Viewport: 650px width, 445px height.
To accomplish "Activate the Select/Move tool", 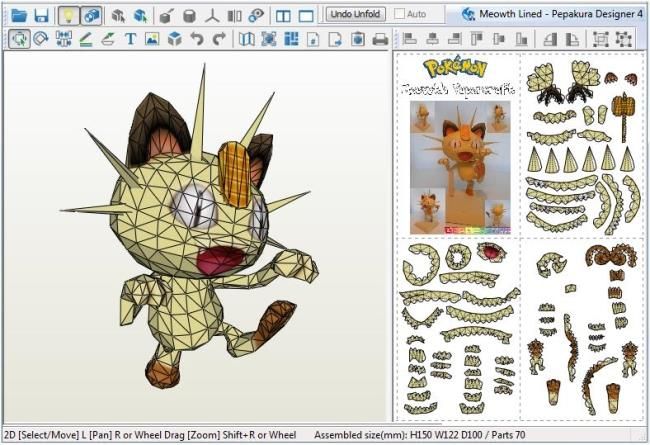I will 19,39.
